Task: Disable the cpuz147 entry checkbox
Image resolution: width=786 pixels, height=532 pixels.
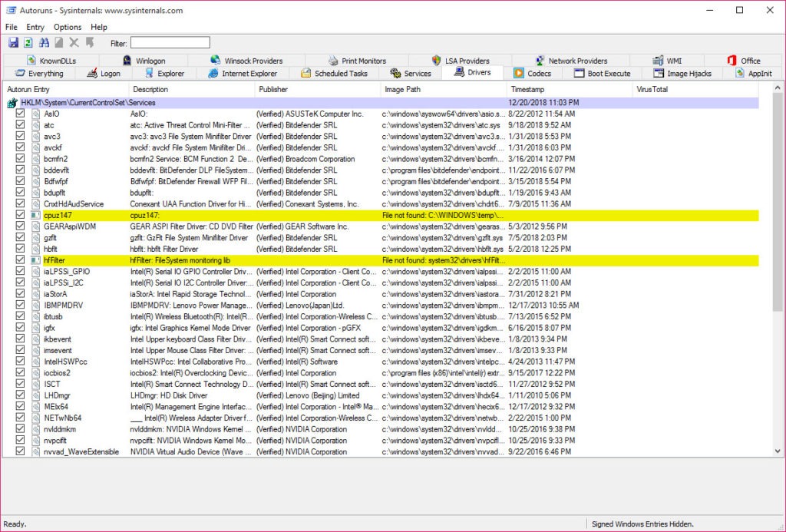Action: [x=20, y=215]
